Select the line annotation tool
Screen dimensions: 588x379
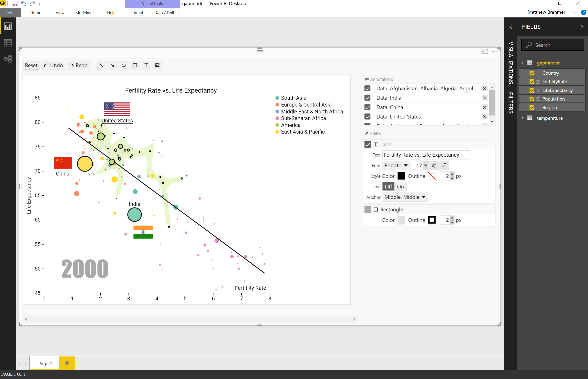[x=101, y=65]
